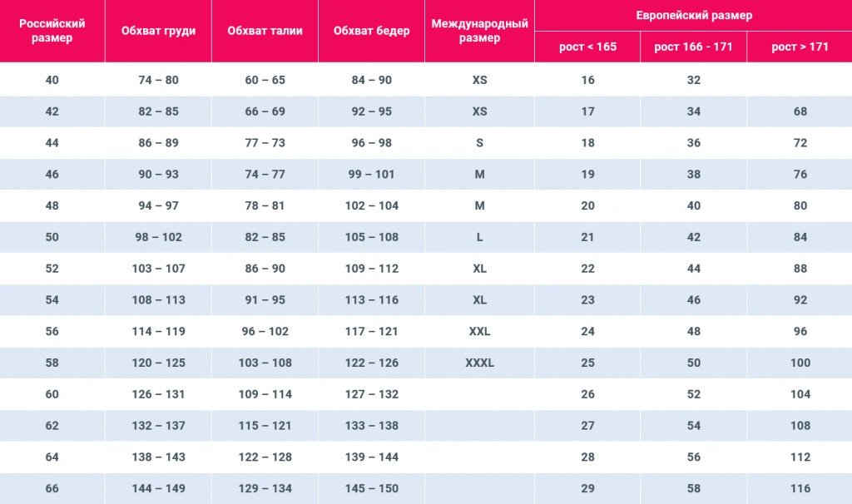Click the 'XXL' international size cell
The height and width of the screenshot is (504, 852).
pyautogui.click(x=479, y=331)
